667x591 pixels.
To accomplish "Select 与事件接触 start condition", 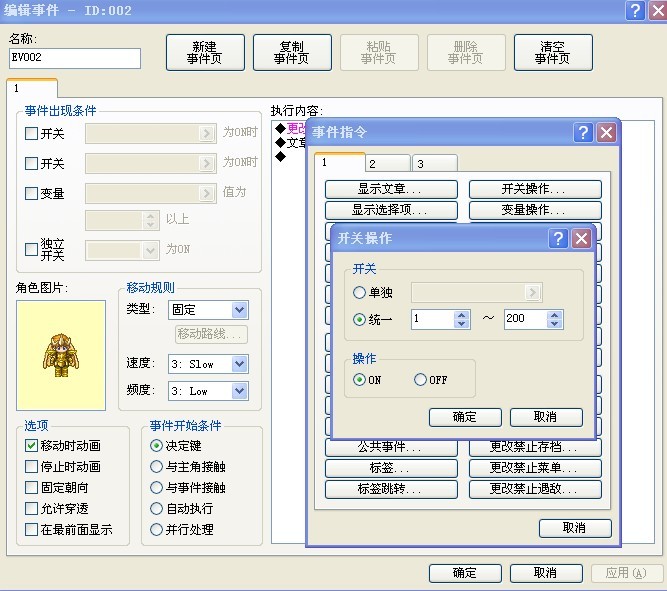I will coord(157,488).
